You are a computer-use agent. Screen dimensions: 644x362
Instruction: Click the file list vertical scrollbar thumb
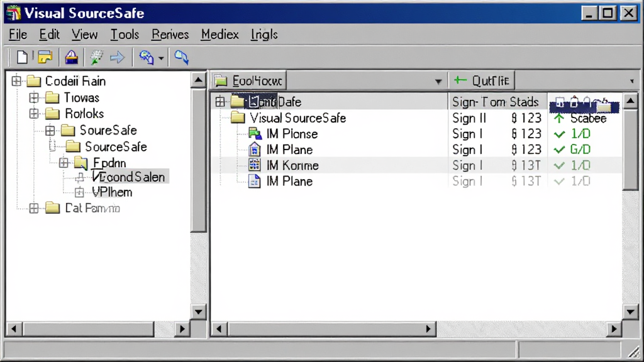coord(630,150)
